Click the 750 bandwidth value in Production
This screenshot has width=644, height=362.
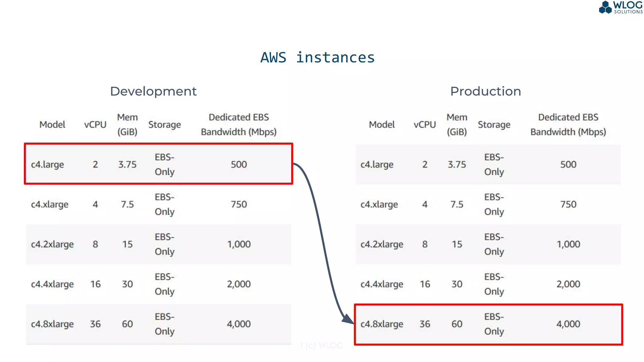(x=568, y=205)
